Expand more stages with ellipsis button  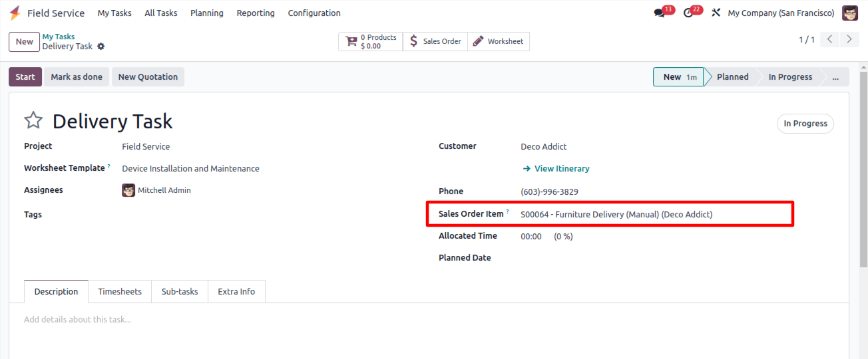point(835,77)
